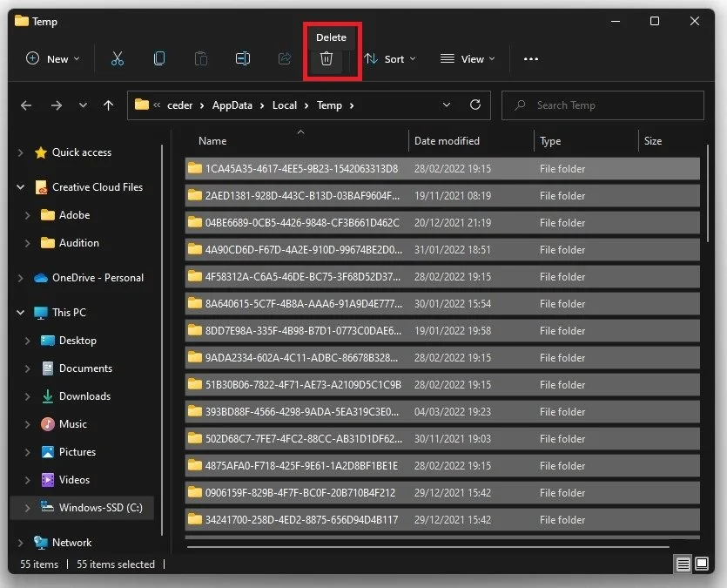The width and height of the screenshot is (727, 588).
Task: Open recent locations dropdown arrow
Action: pos(83,105)
